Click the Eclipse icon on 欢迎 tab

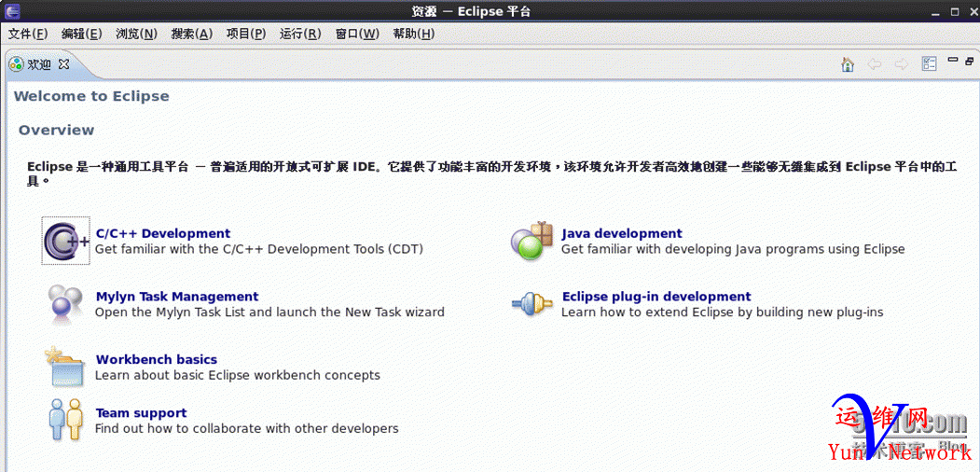[x=16, y=63]
